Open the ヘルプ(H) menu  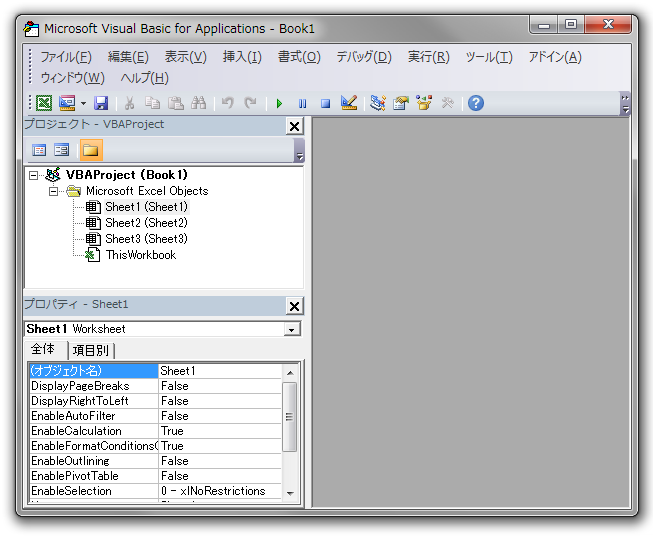tap(145, 78)
